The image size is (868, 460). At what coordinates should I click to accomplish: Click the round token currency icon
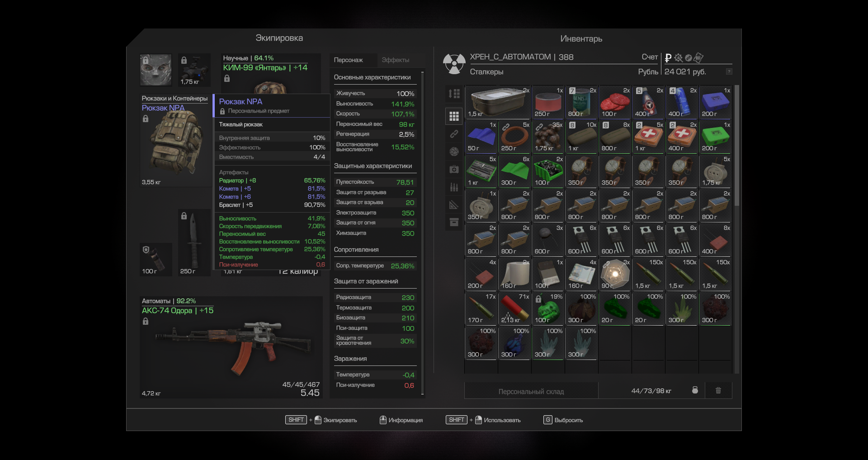coord(689,58)
